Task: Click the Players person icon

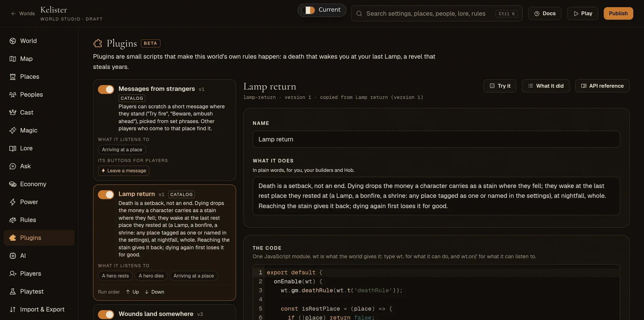Action: tap(13, 273)
